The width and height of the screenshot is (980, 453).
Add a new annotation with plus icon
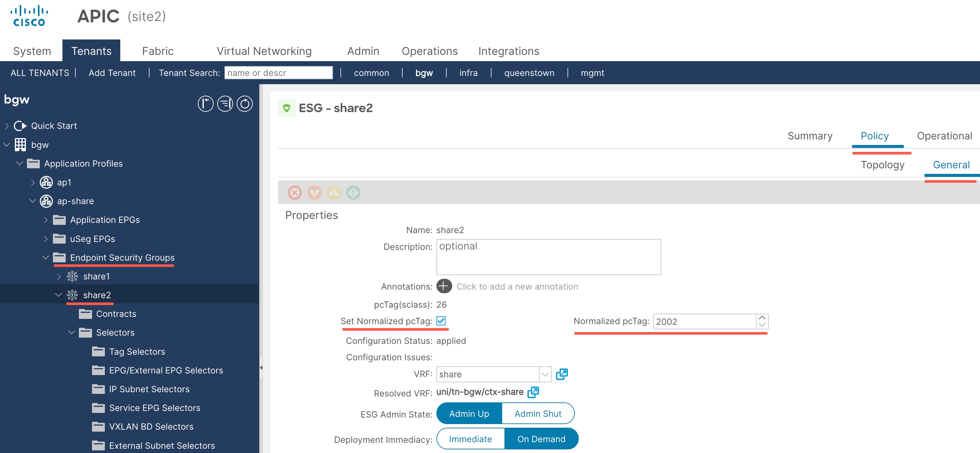pos(444,286)
